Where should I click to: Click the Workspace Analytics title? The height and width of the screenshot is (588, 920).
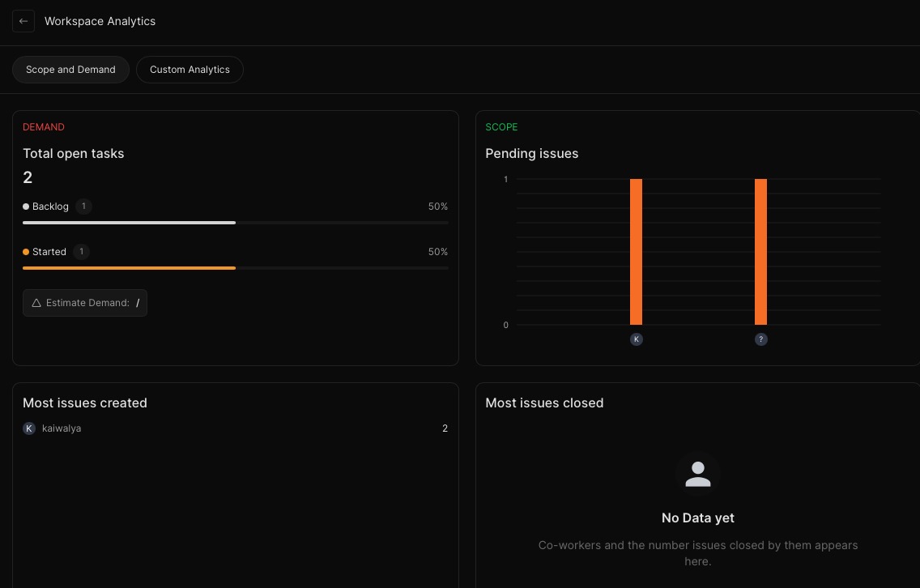[x=100, y=21]
